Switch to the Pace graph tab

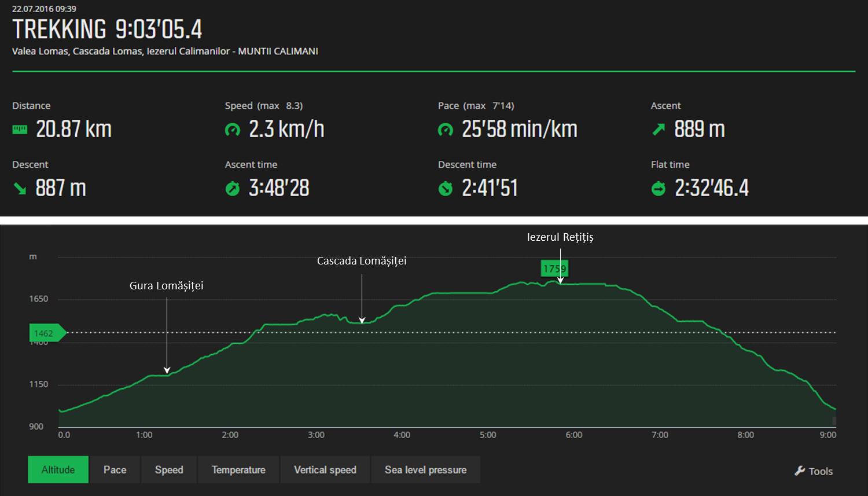click(115, 470)
